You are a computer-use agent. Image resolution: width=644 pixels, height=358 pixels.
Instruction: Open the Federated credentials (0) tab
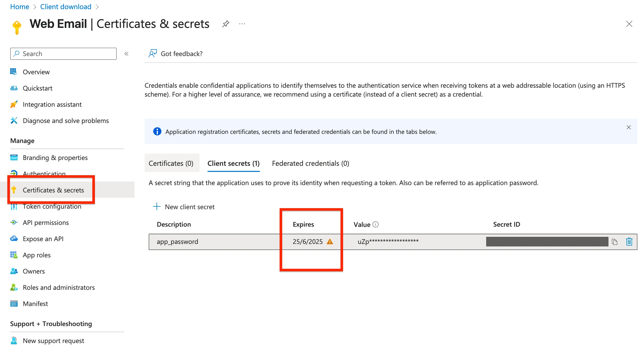(x=310, y=163)
